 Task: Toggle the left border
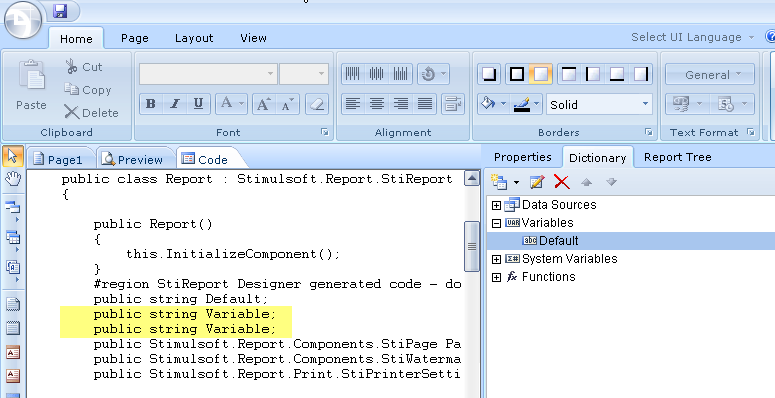(593, 74)
